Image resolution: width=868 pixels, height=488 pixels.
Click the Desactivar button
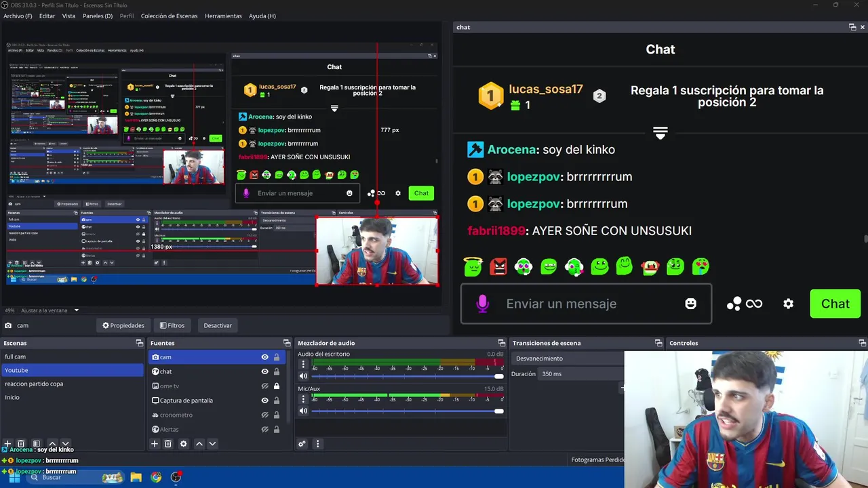pos(218,325)
